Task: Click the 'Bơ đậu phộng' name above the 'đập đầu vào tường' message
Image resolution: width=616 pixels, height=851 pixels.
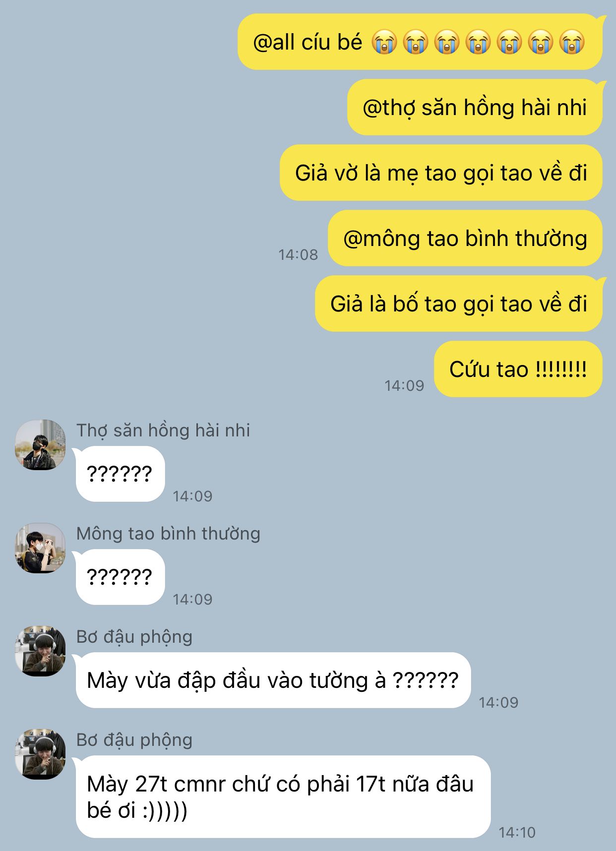Action: [134, 637]
